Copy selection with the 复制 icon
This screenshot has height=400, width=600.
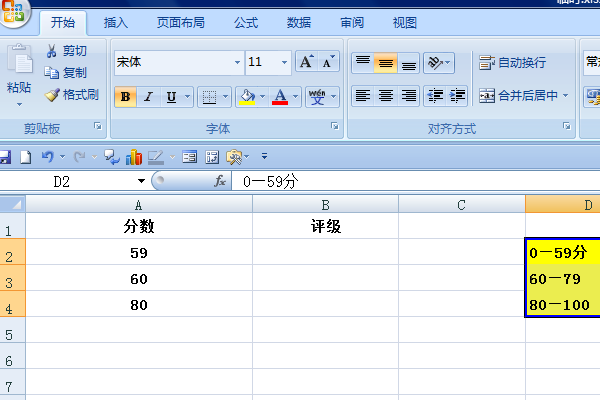click(51, 72)
